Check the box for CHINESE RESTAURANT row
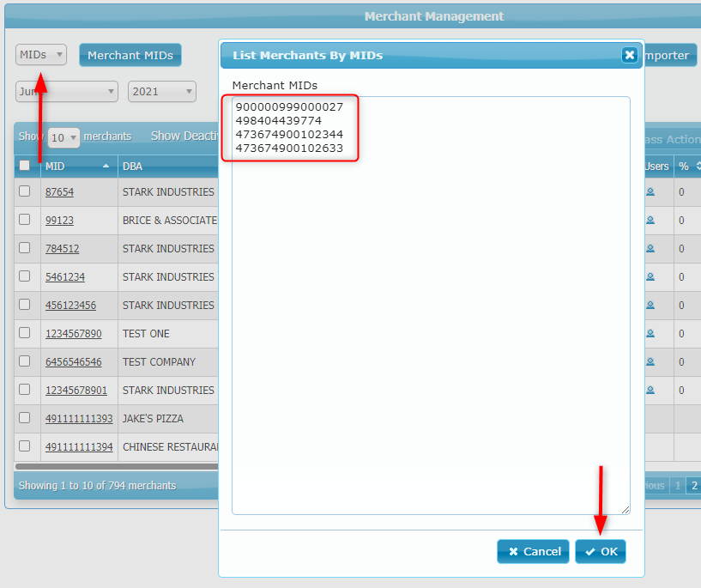 (25, 446)
